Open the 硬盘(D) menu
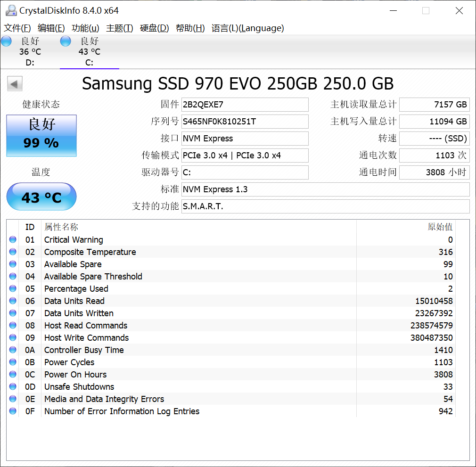 point(154,28)
